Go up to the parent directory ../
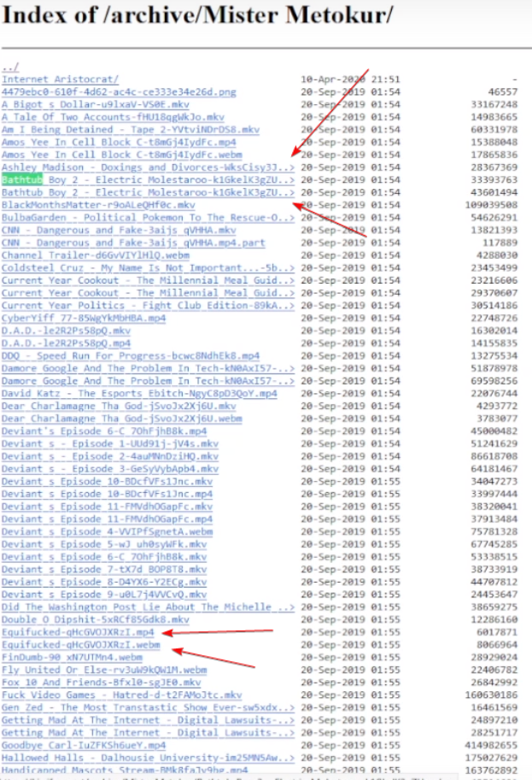532x780 pixels. coord(10,67)
